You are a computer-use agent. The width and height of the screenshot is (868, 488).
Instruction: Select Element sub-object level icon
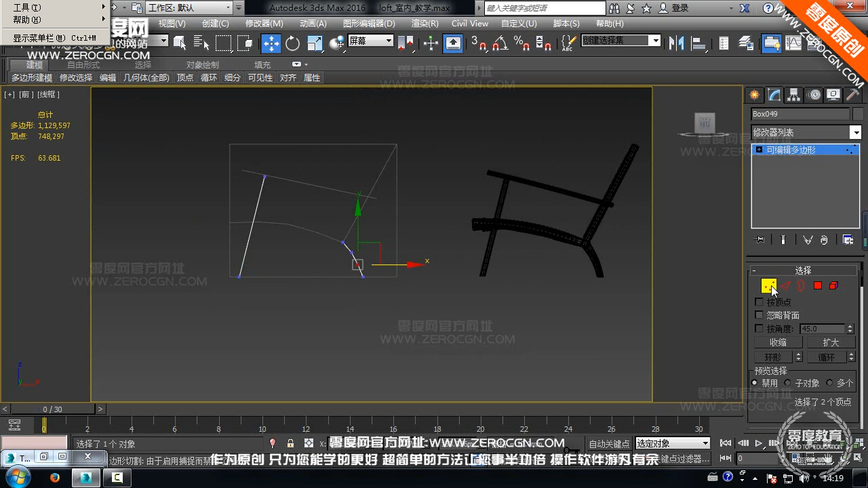(x=833, y=285)
